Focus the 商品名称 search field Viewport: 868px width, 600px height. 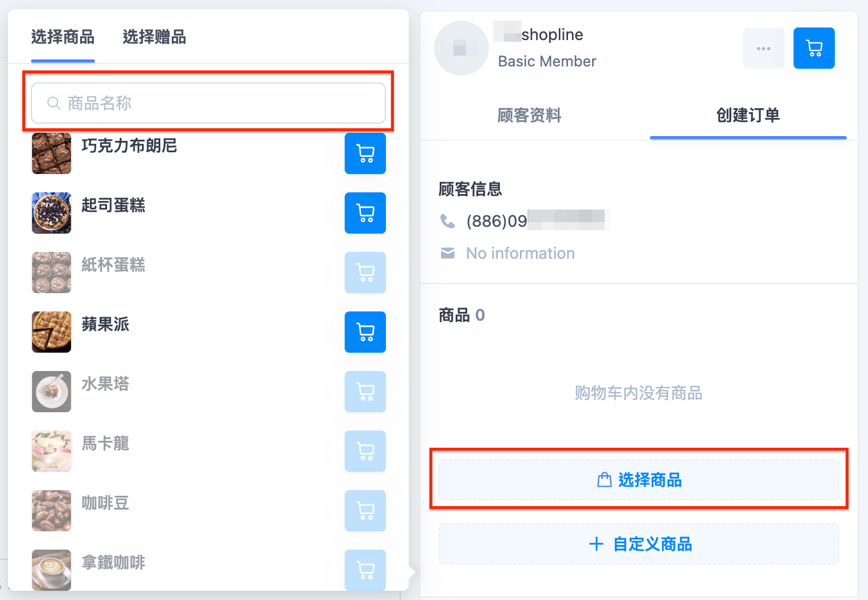(x=208, y=103)
